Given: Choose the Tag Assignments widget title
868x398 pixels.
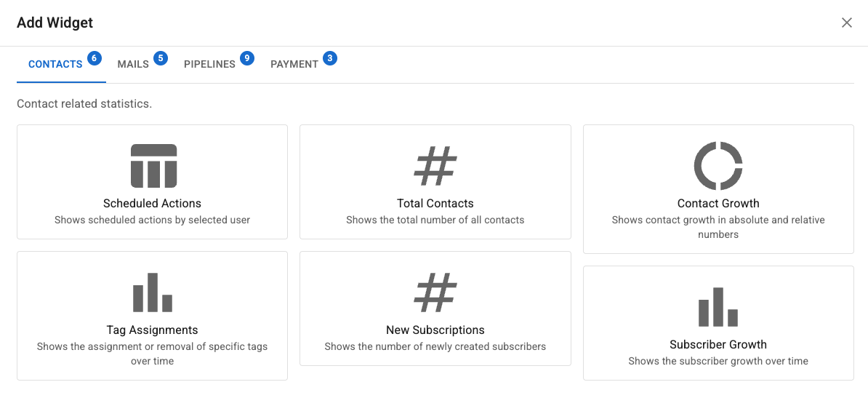Looking at the screenshot, I should pos(153,330).
